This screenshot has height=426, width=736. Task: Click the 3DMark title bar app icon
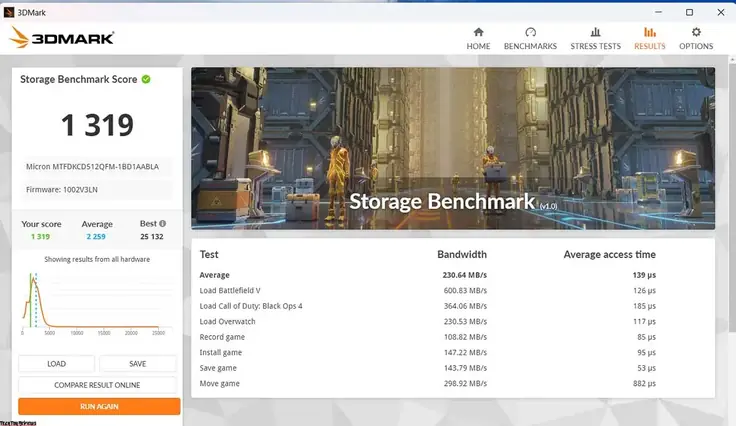click(9, 12)
